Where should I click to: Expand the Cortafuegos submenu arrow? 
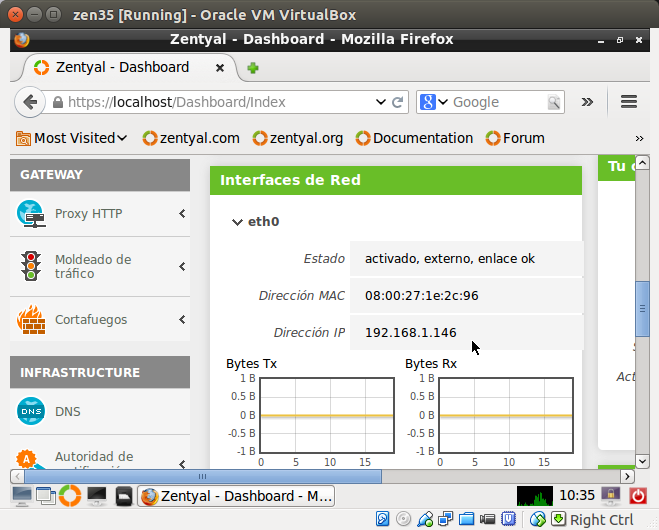click(x=182, y=319)
